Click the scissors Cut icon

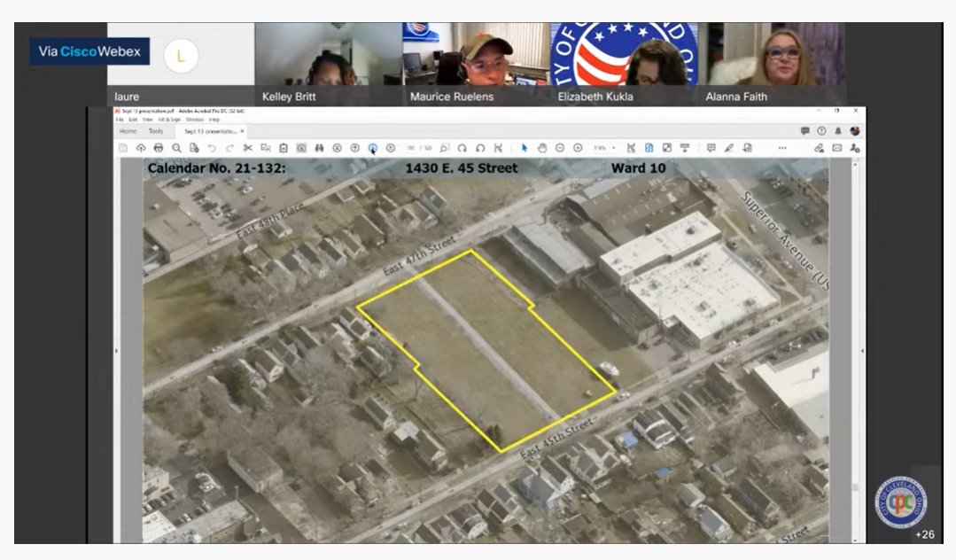(x=247, y=148)
